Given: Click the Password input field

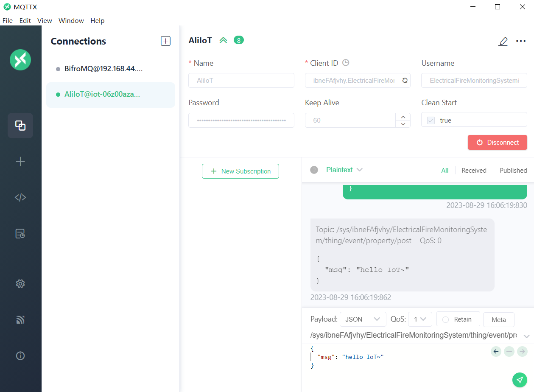Looking at the screenshot, I should [x=241, y=120].
